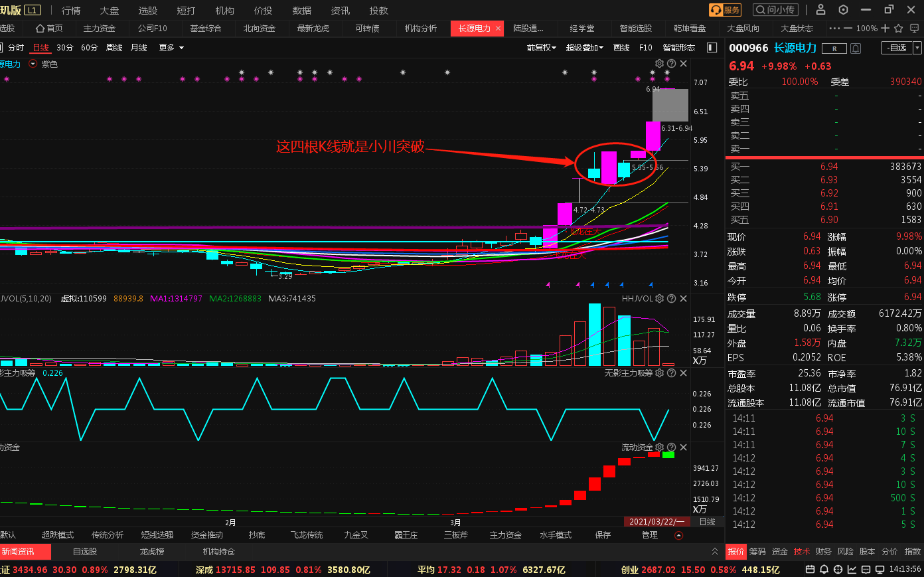Open the user account icon
924x577 pixels.
(820, 10)
